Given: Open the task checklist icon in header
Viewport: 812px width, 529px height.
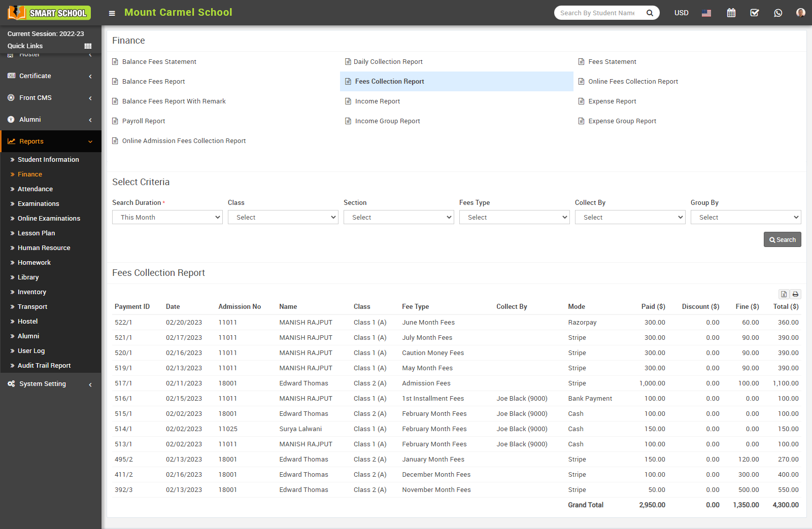Looking at the screenshot, I should click(755, 13).
